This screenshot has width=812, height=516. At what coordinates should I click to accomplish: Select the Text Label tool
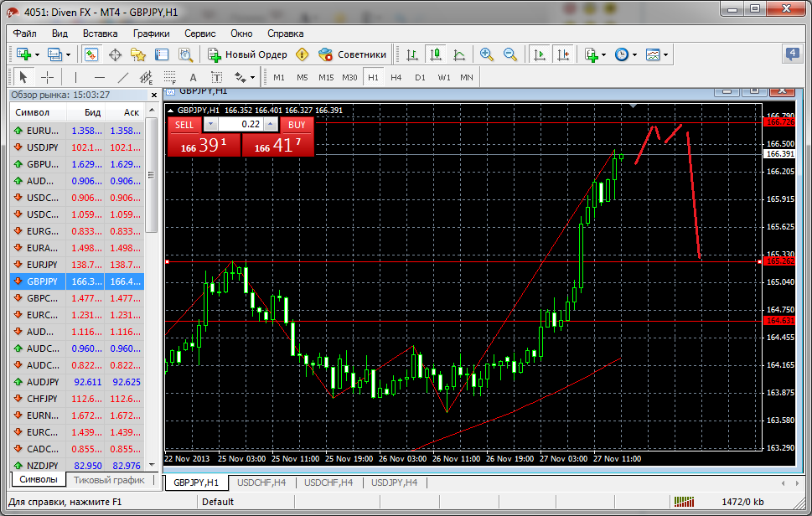(x=216, y=78)
